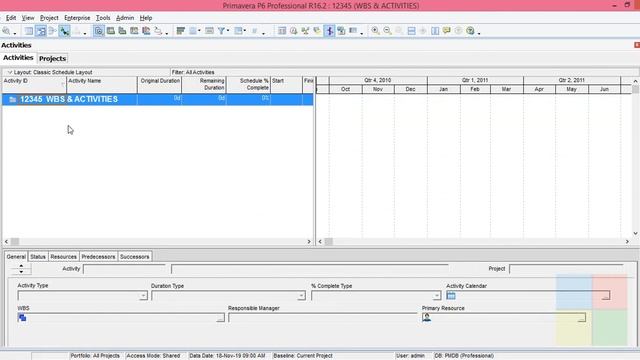Image resolution: width=640 pixels, height=360 pixels.
Task: Toggle the Show/Hide Bottom Layout details icon
Action: (99, 31)
